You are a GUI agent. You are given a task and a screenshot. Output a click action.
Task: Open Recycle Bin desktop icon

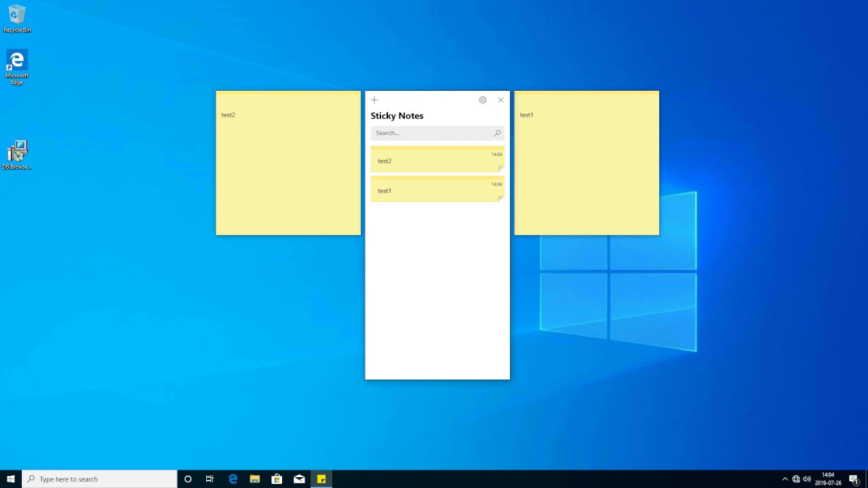(17, 19)
